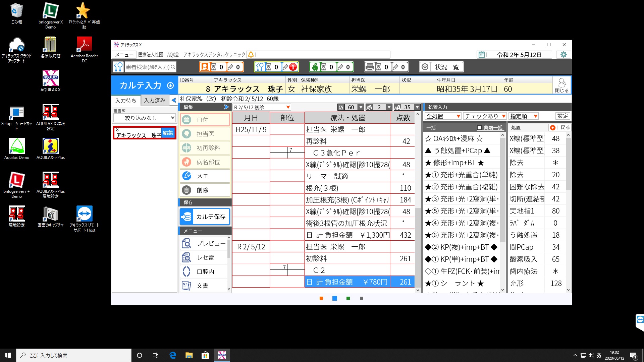Open the 全処置 dropdown filter
Screen dimensions: 644x362
tap(443, 116)
